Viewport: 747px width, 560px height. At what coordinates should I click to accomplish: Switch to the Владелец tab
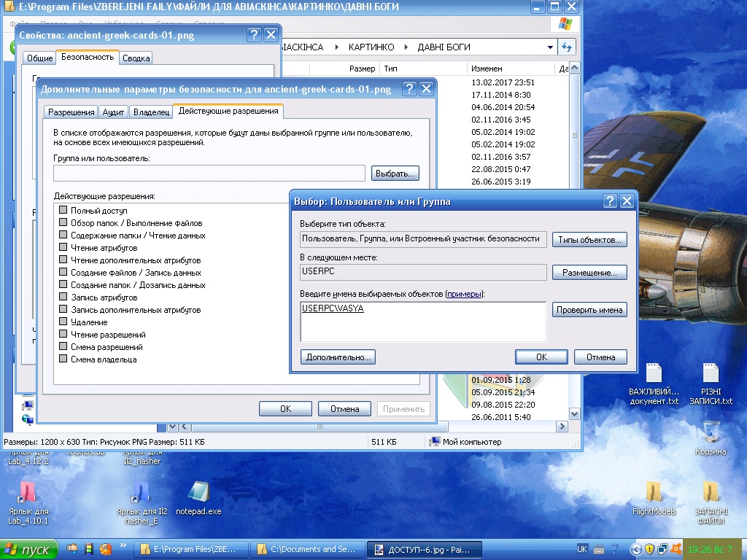(x=151, y=112)
